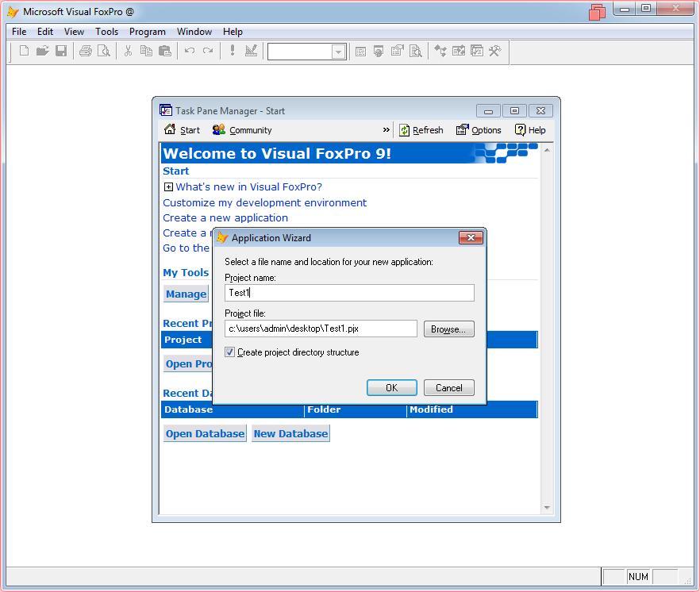Image resolution: width=700 pixels, height=592 pixels.
Task: Click the Create a new application link
Action: click(225, 218)
